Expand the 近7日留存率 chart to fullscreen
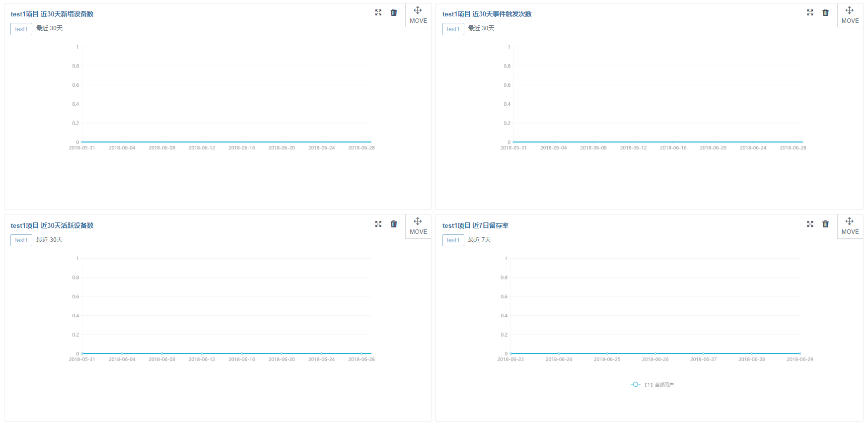Viewport: 868px width, 427px height. coord(810,224)
